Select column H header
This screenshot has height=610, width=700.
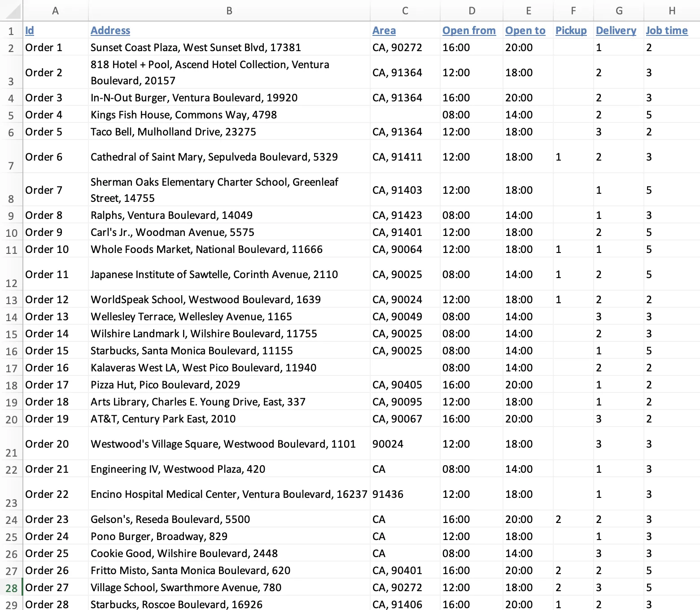(x=672, y=10)
